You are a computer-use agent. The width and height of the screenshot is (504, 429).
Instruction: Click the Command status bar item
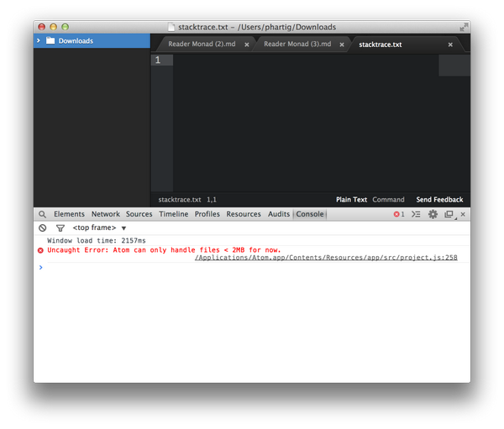point(388,200)
